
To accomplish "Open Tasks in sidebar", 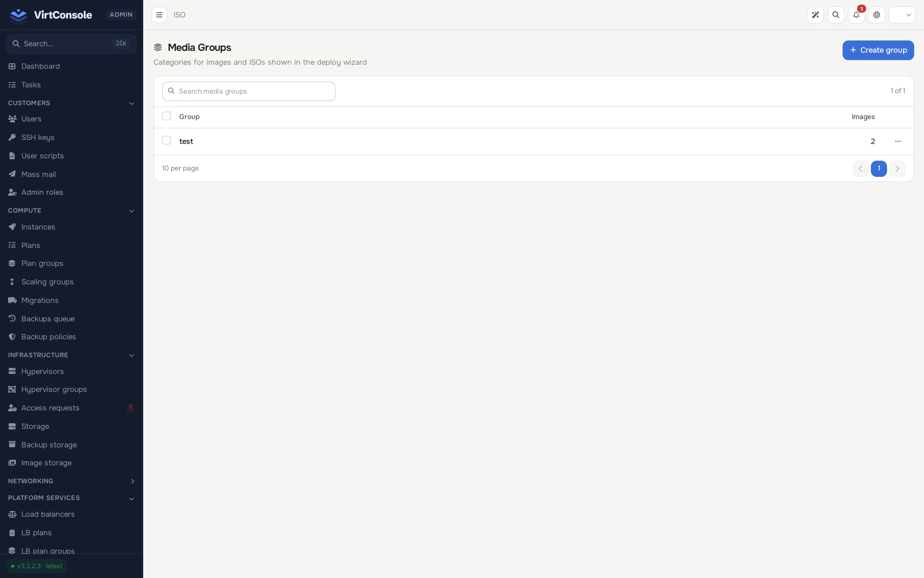I will (x=71, y=84).
